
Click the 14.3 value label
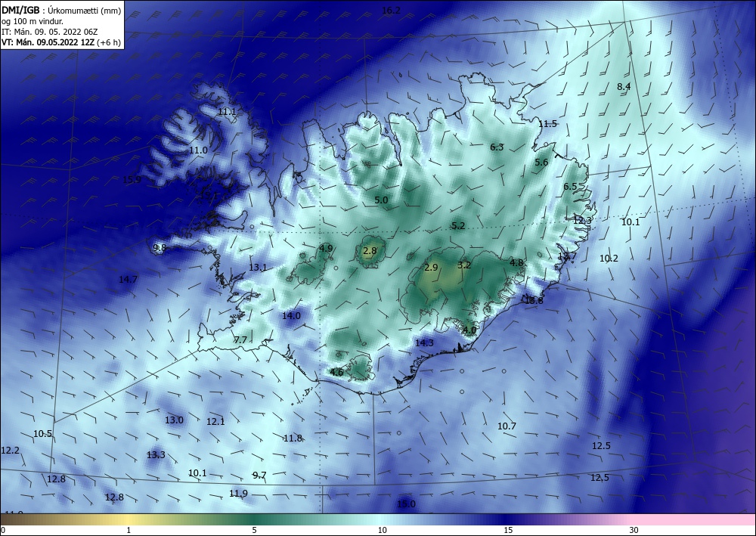pyautogui.click(x=424, y=342)
